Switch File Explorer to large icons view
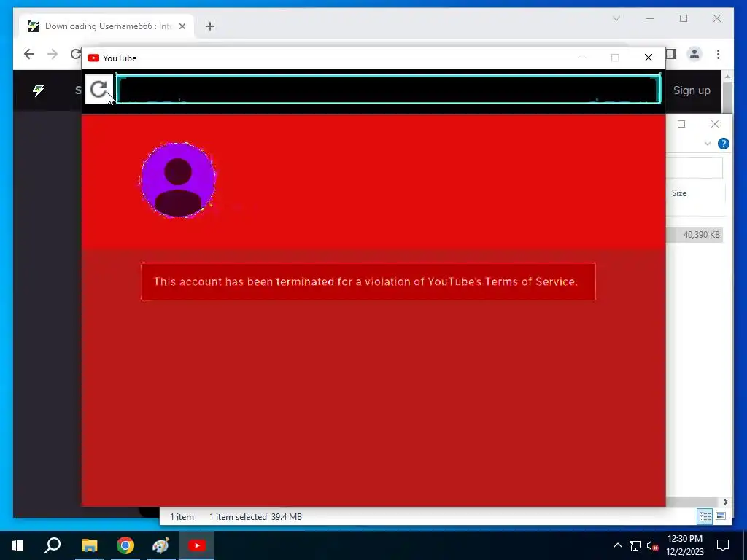 click(x=720, y=516)
